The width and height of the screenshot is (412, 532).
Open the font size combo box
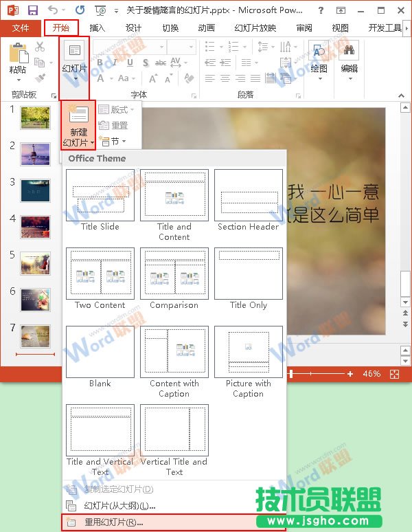click(181, 47)
